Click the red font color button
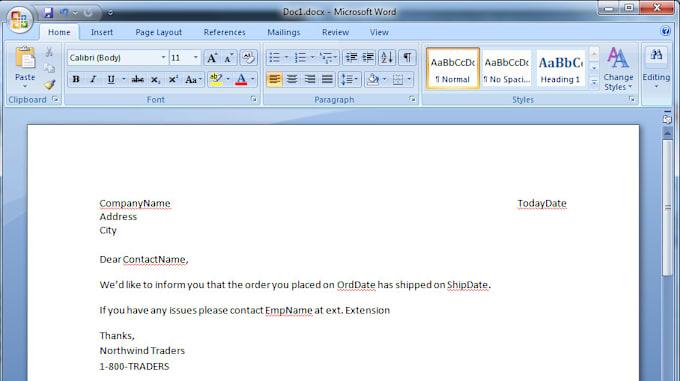680x381 pixels. 241,79
